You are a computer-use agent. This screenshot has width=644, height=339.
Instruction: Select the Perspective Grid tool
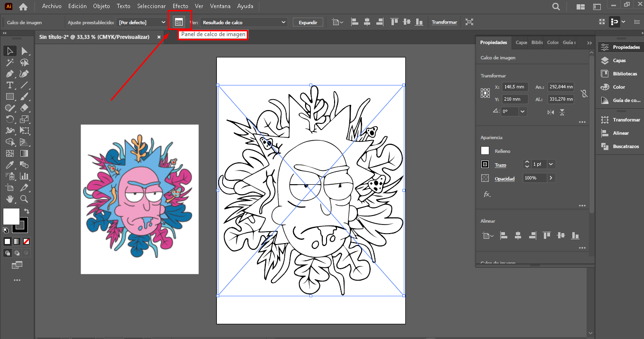coord(24,142)
